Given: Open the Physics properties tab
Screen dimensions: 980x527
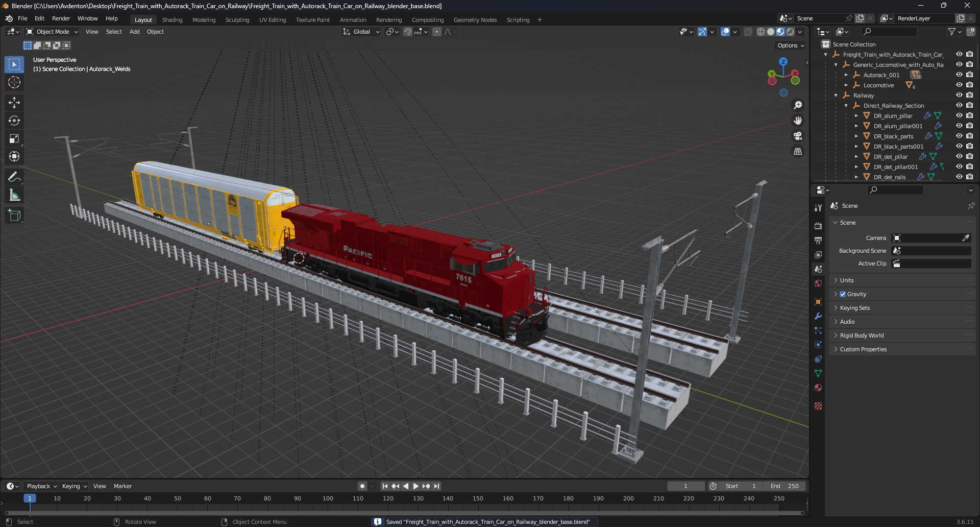Looking at the screenshot, I should click(818, 345).
